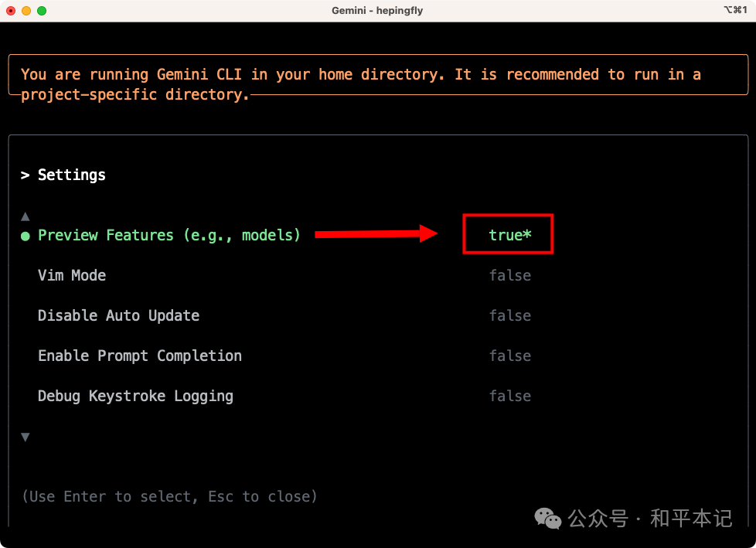
Task: Select the Vim Mode setting row
Action: click(x=72, y=275)
